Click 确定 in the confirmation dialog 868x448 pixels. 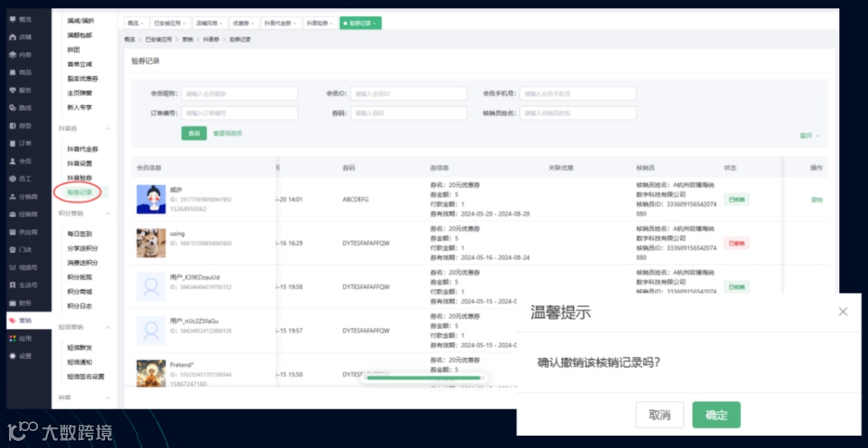click(716, 415)
